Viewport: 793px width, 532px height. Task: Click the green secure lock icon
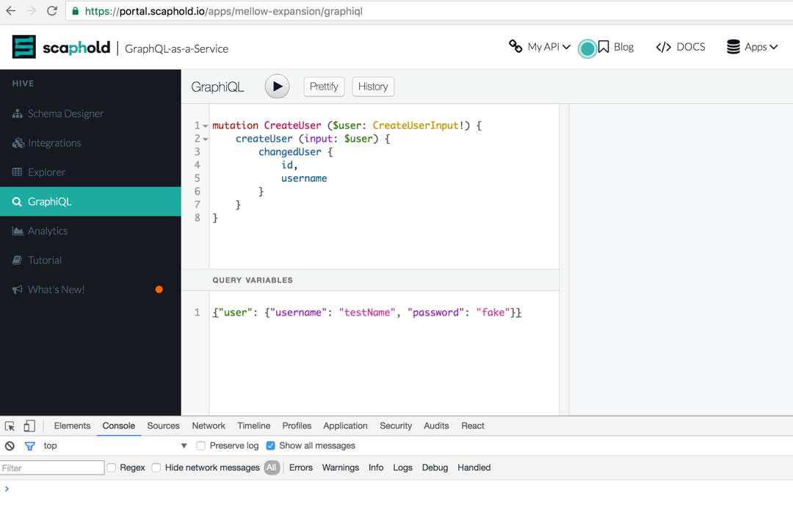point(76,11)
